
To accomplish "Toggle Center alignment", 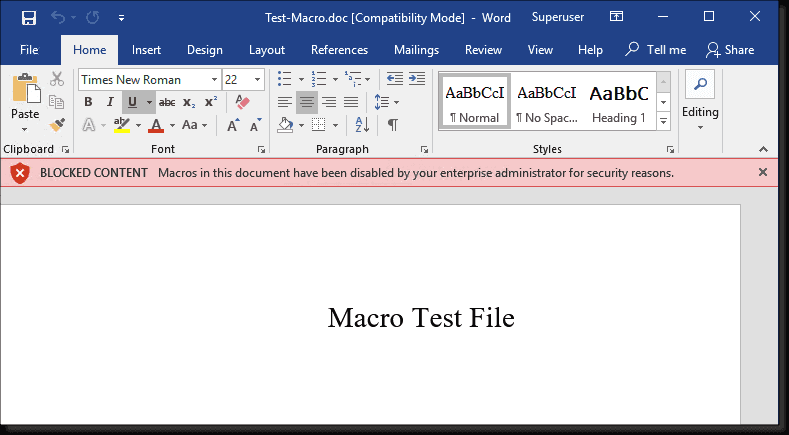I will pyautogui.click(x=306, y=103).
